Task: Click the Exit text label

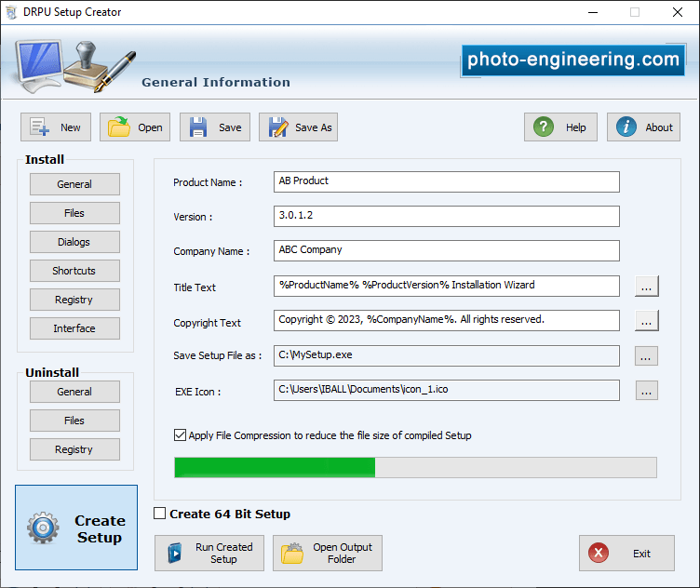Action: (641, 554)
